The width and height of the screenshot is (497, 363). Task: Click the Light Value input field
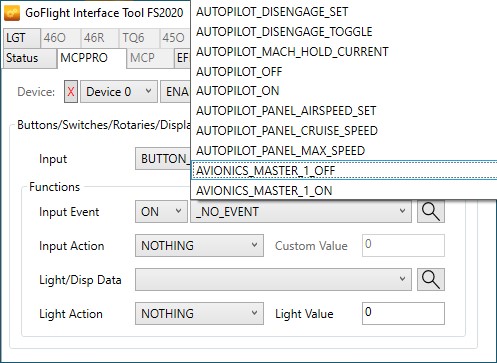click(403, 314)
